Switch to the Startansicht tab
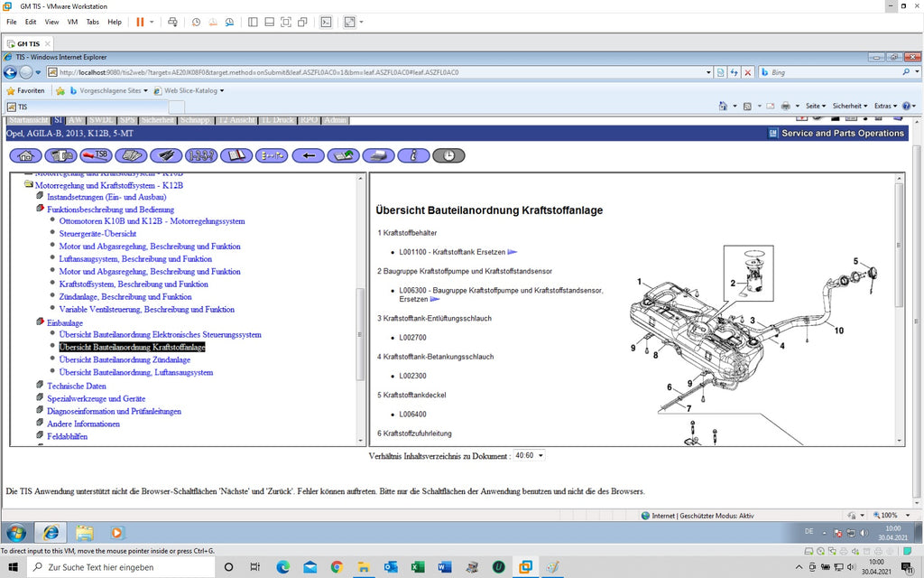Viewport: 924px width, 578px height. (29, 120)
